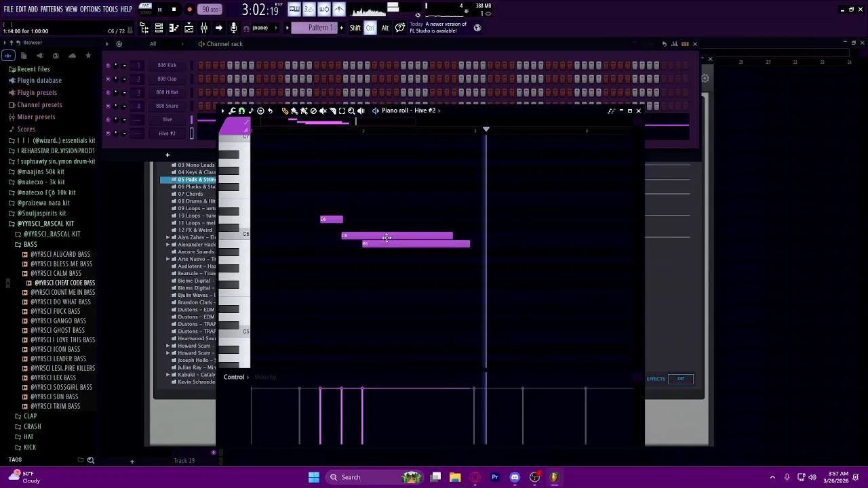Select the highest short note in piano roll

click(x=332, y=220)
